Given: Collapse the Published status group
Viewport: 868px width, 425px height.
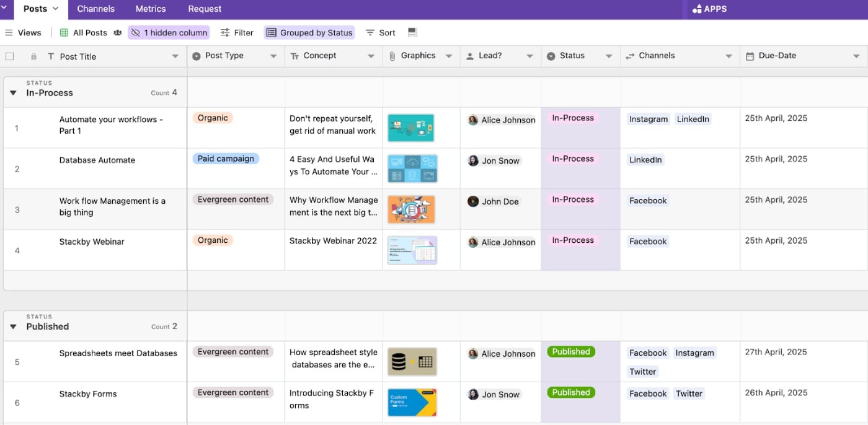Looking at the screenshot, I should point(13,326).
